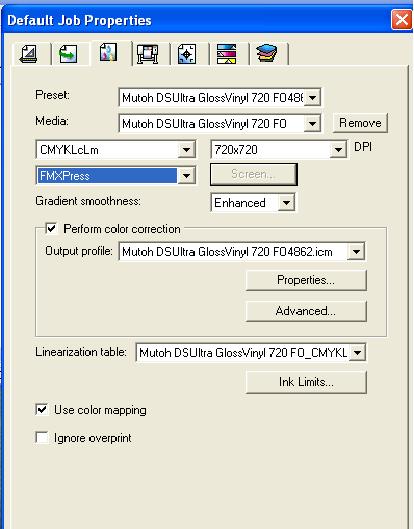
Task: Click the Remove media button
Action: [360, 123]
